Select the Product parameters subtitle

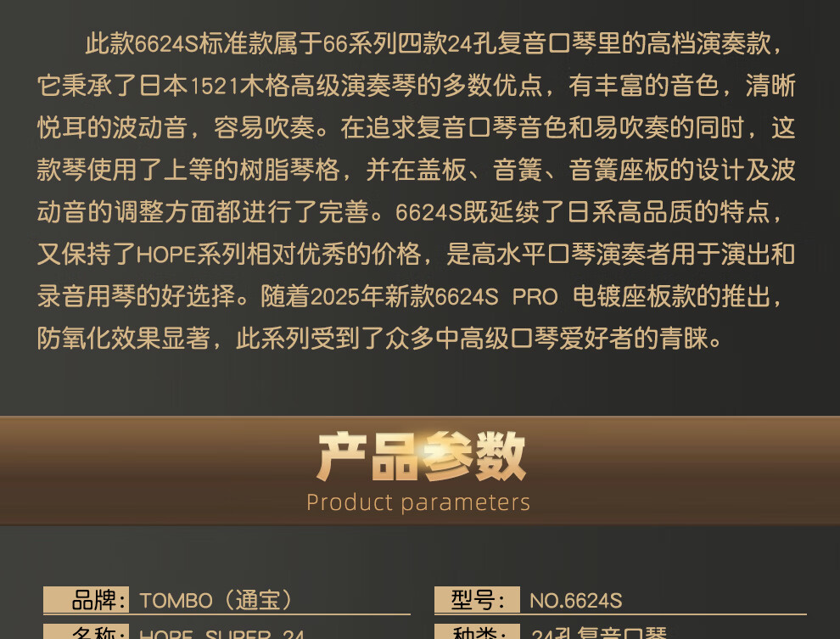click(x=418, y=502)
